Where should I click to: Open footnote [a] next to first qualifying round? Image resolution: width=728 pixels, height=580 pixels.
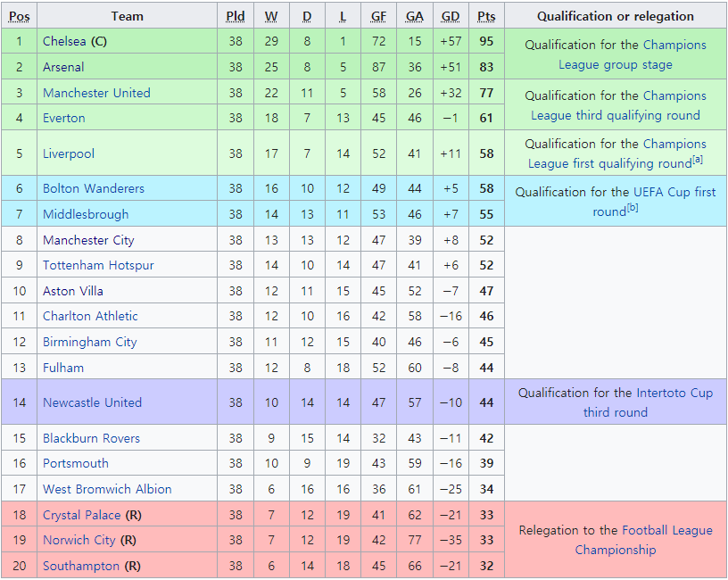click(x=698, y=161)
